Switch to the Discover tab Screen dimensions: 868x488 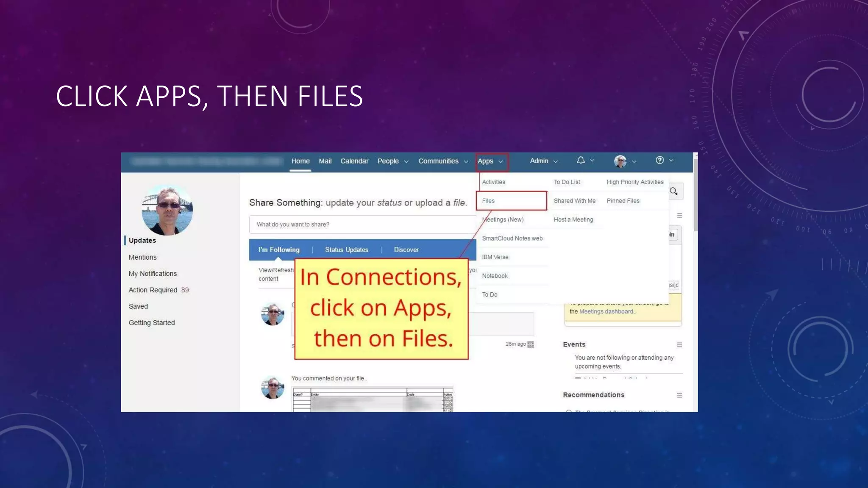pos(406,250)
